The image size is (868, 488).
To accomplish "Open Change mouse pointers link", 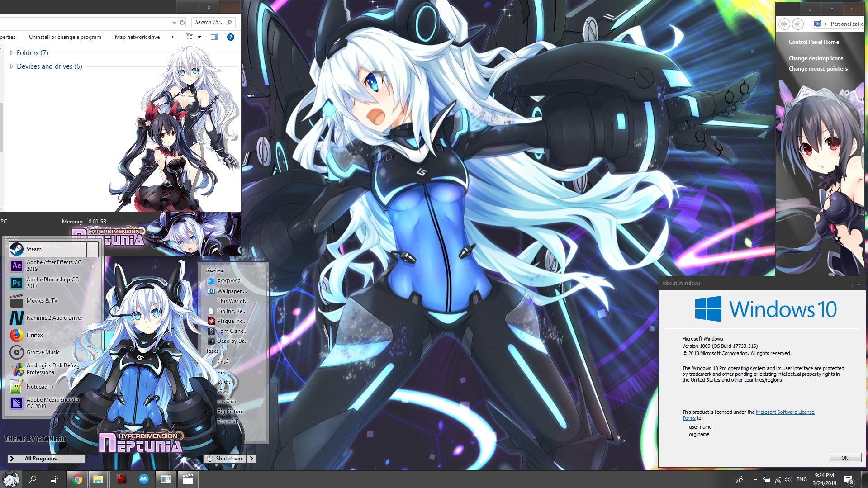I will pyautogui.click(x=818, y=69).
